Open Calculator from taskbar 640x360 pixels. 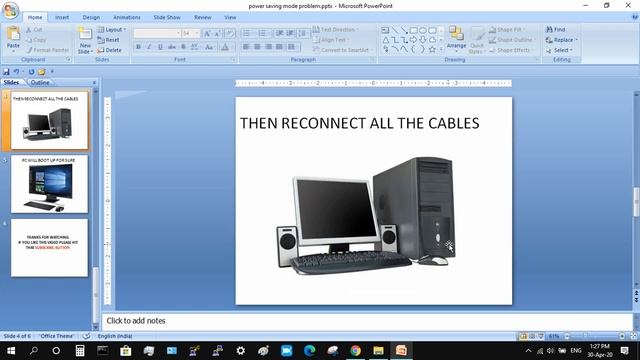pyautogui.click(x=80, y=351)
